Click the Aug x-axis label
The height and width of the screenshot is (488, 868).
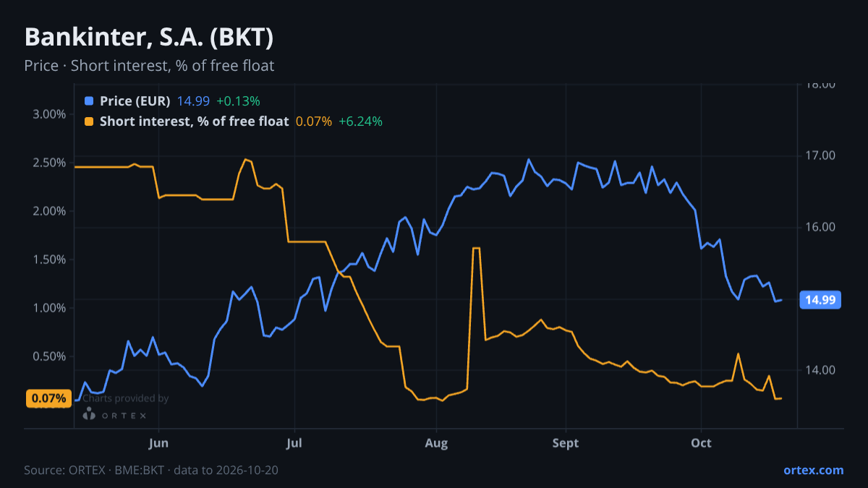[437, 443]
